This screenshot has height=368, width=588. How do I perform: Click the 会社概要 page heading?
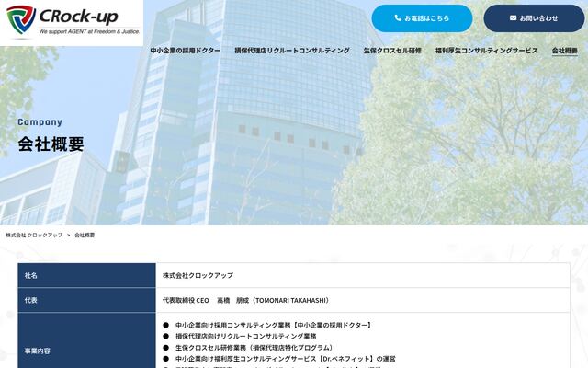[x=51, y=144]
